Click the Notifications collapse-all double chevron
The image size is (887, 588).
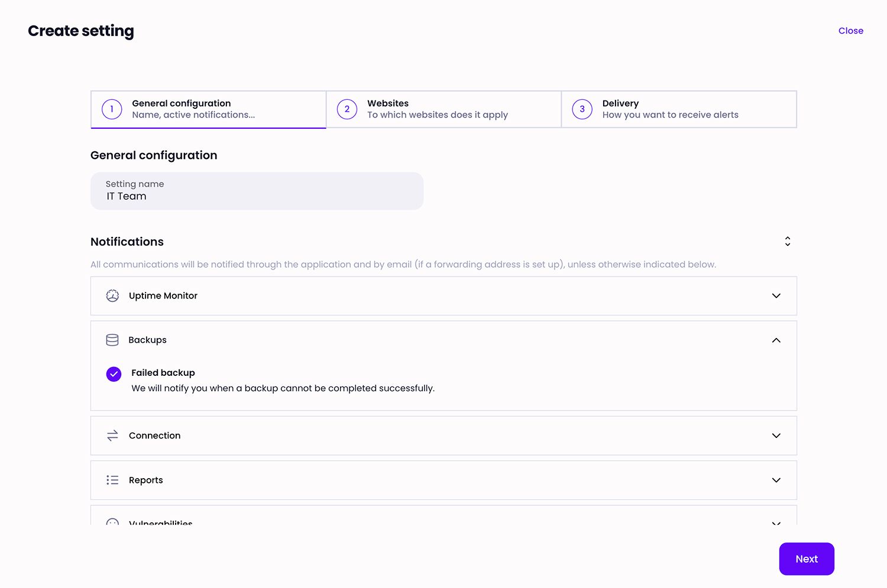click(x=788, y=241)
